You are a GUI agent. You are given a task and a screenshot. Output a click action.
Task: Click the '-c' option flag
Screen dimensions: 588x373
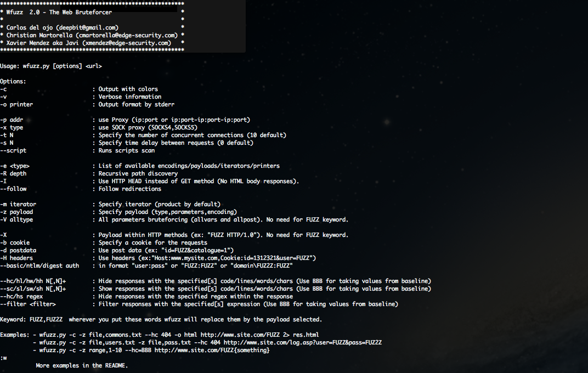tap(3, 89)
